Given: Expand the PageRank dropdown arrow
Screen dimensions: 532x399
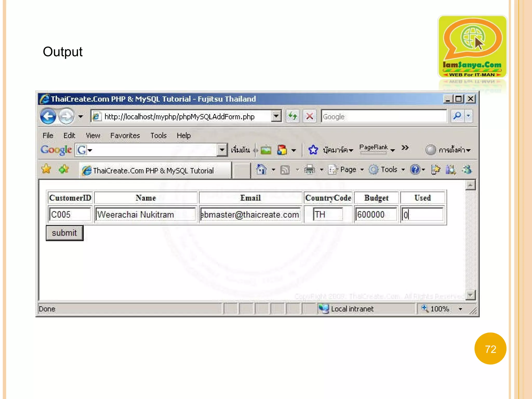Looking at the screenshot, I should pos(393,150).
